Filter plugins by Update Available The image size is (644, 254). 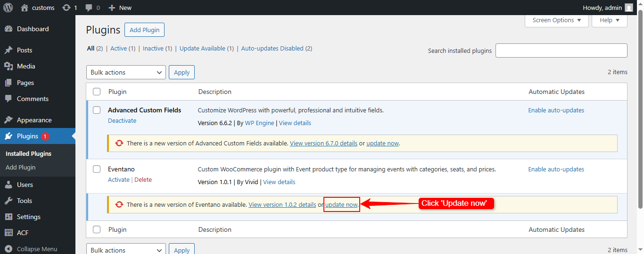[x=202, y=48]
